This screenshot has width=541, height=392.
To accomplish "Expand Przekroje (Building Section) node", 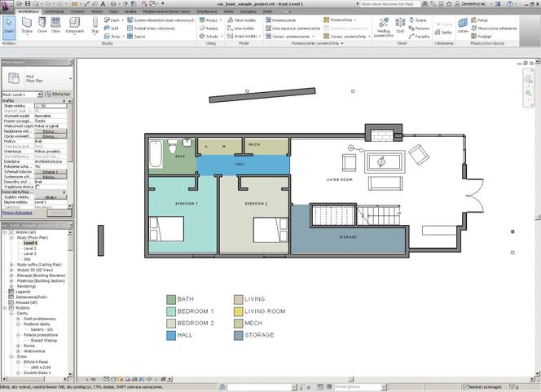I will [x=11, y=281].
